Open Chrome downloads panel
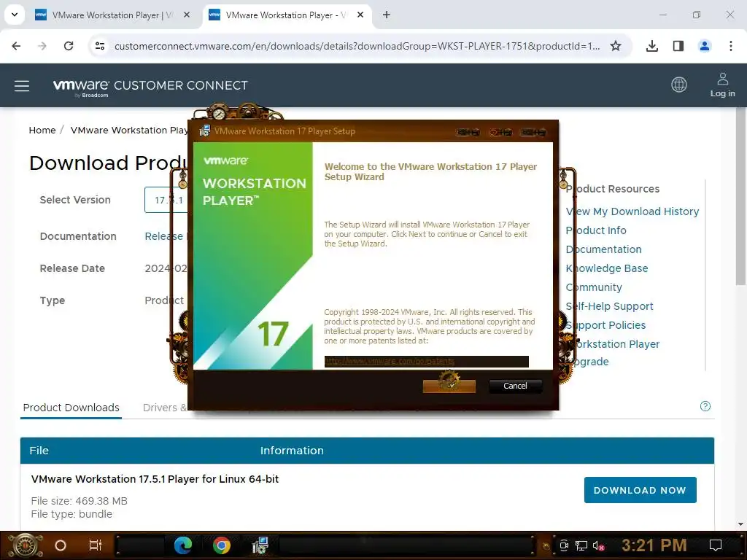 [x=652, y=46]
